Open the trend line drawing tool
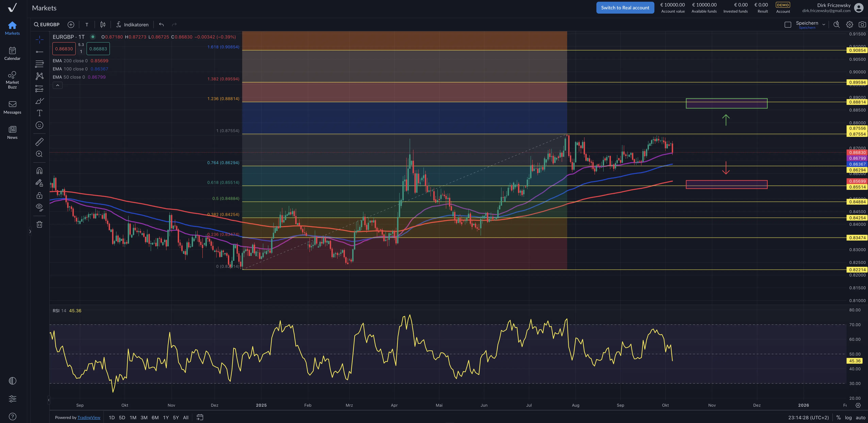868x423 pixels. point(39,52)
